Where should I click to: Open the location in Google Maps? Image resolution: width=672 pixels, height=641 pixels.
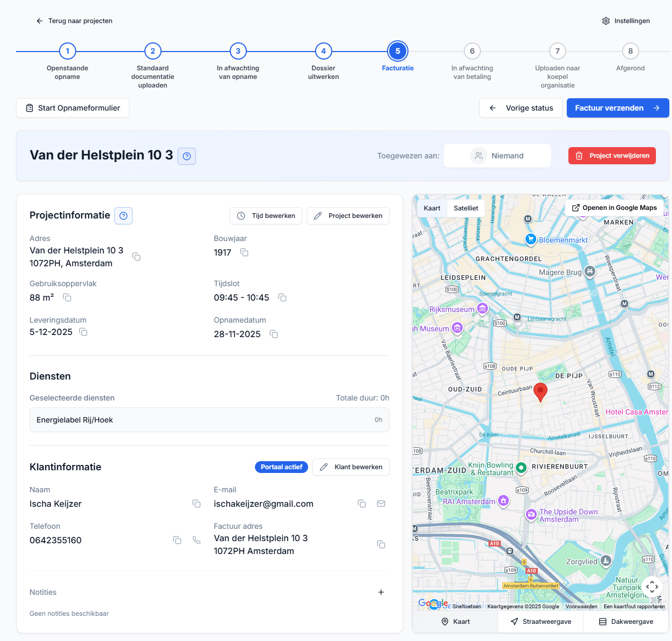click(x=613, y=207)
